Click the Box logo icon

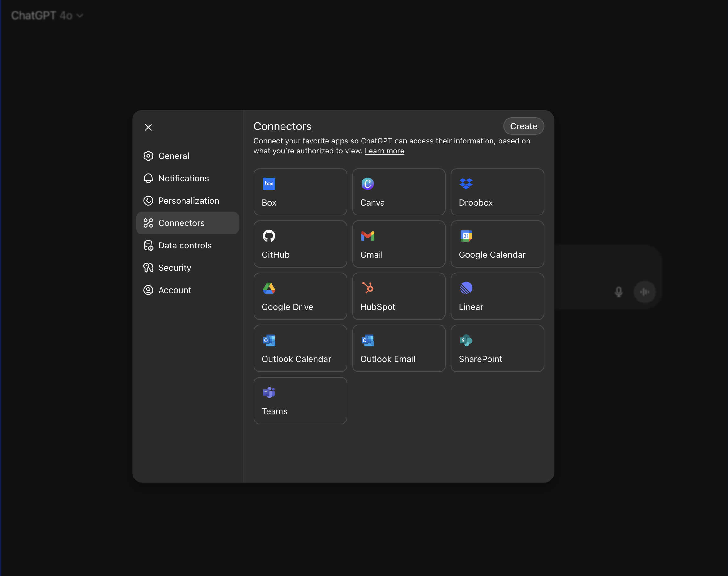tap(269, 184)
